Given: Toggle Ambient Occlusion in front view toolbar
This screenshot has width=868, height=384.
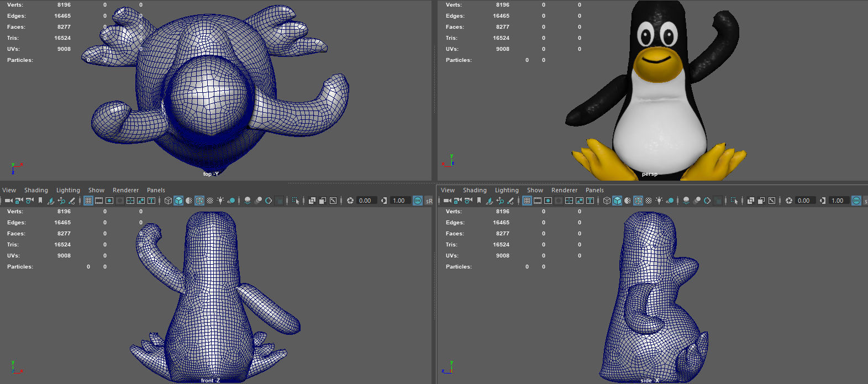Looking at the screenshot, I should (x=248, y=201).
